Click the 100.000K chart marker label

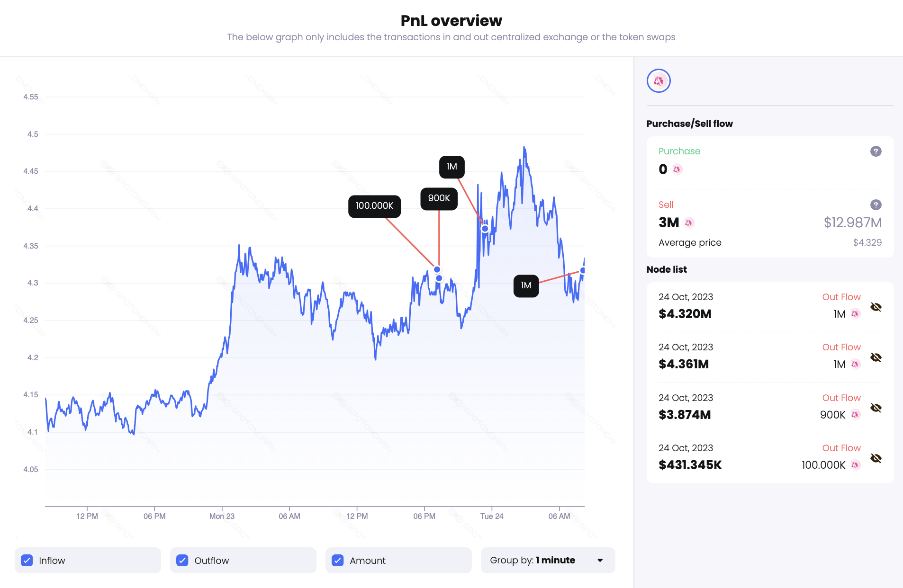tap(374, 206)
